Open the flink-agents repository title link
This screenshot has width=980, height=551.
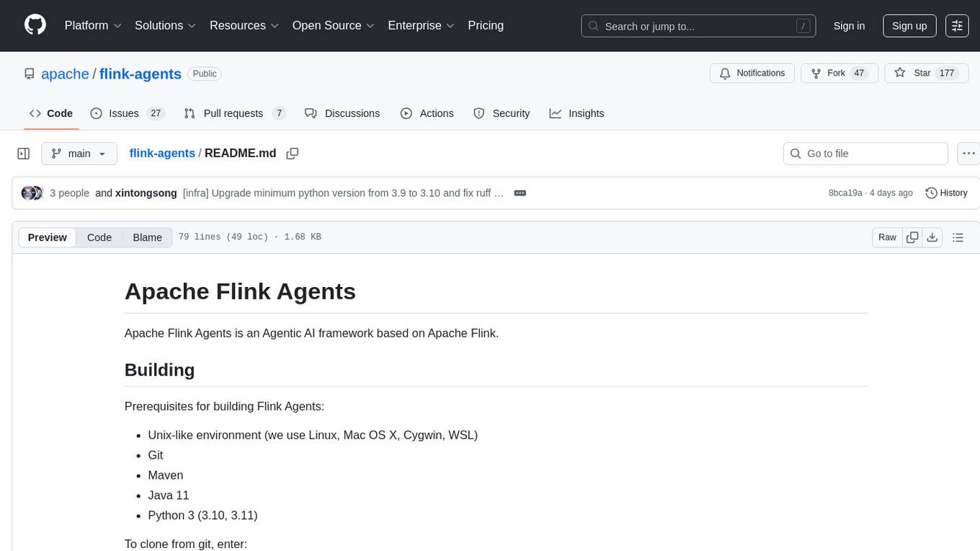point(141,74)
